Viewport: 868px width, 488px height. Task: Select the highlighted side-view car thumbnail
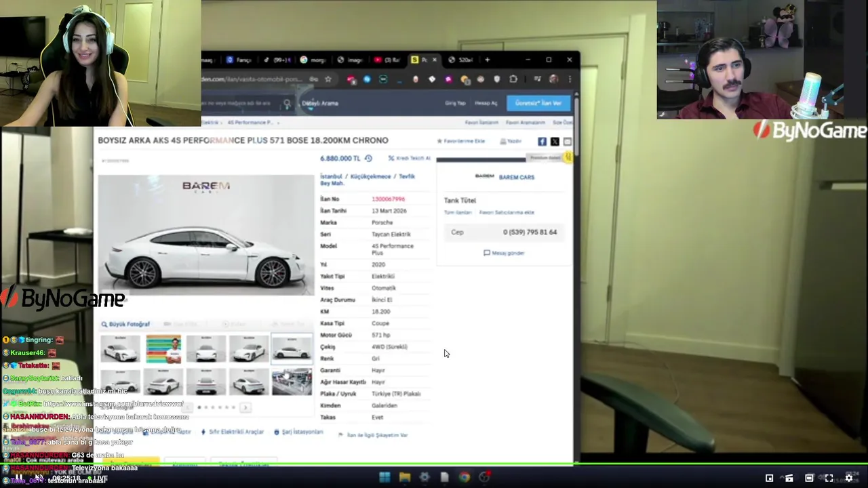[x=292, y=348]
